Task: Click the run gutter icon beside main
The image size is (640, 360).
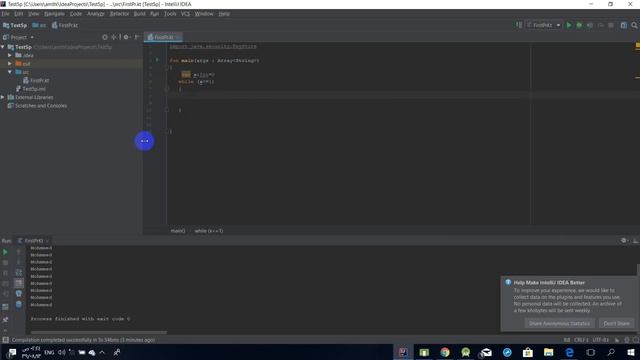Action: 157,60
